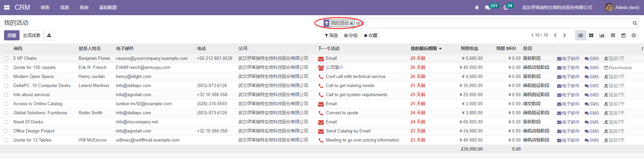The height and width of the screenshot is (159, 644).
Task: Switch to graph chart view
Action: tap(602, 35)
